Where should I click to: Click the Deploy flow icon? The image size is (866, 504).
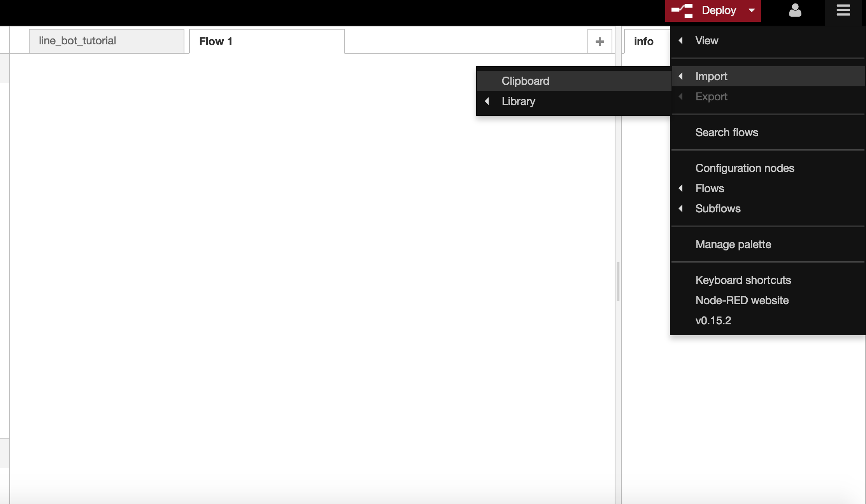(x=682, y=11)
